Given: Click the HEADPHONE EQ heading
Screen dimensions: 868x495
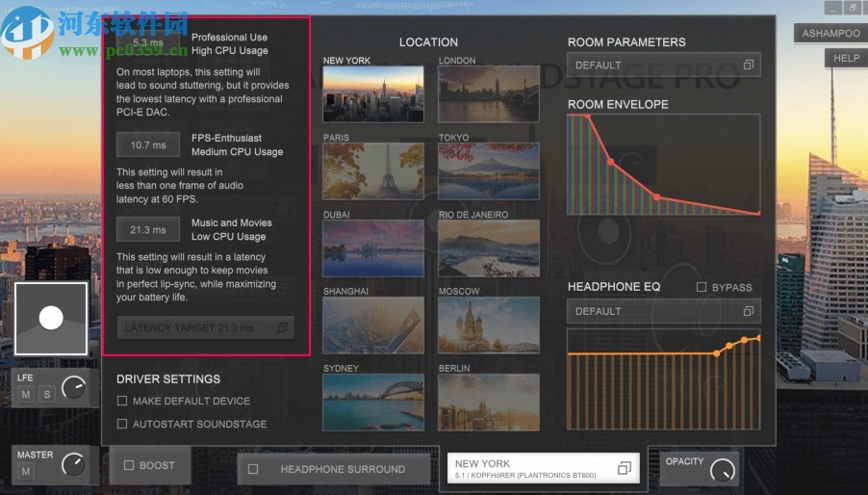Looking at the screenshot, I should [x=614, y=286].
